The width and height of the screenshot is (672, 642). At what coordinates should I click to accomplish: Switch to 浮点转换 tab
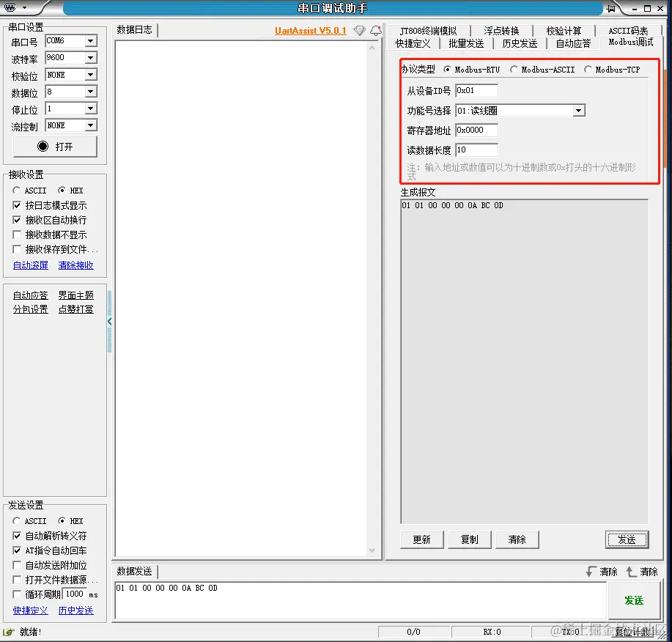pyautogui.click(x=501, y=31)
